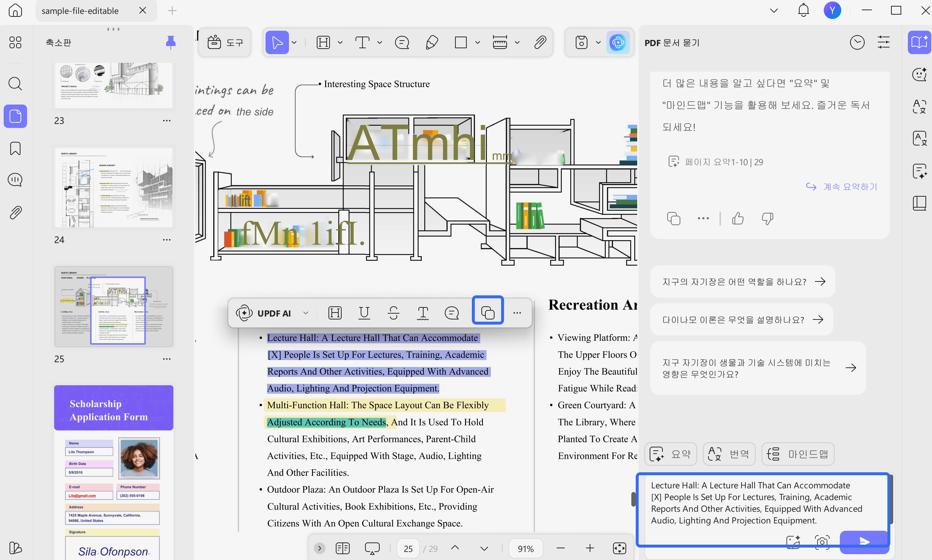Open the home screen icon

tap(15, 11)
